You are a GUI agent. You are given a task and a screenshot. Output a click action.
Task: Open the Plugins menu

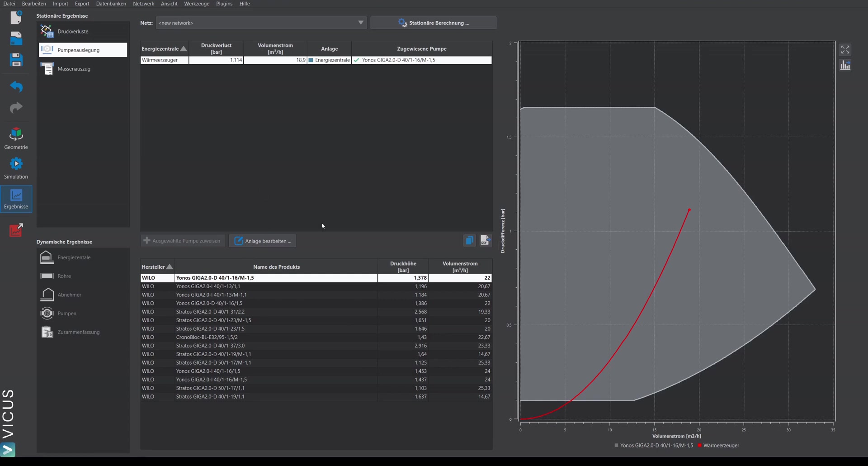(x=224, y=4)
